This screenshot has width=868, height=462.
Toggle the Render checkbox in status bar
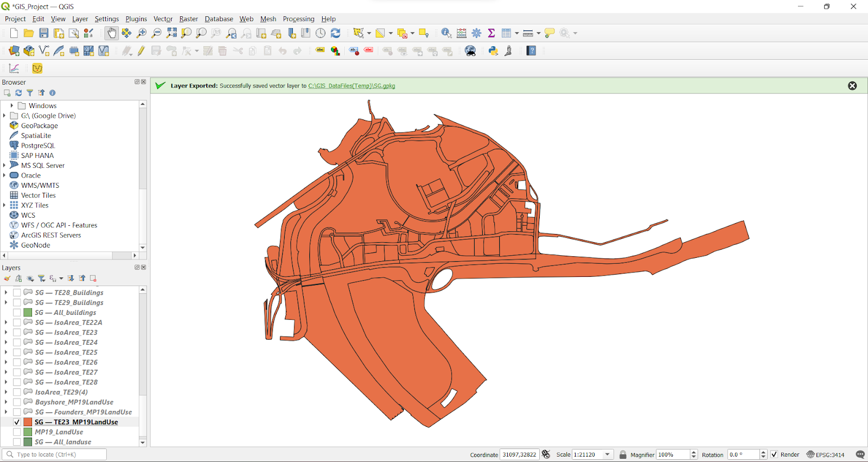click(774, 455)
